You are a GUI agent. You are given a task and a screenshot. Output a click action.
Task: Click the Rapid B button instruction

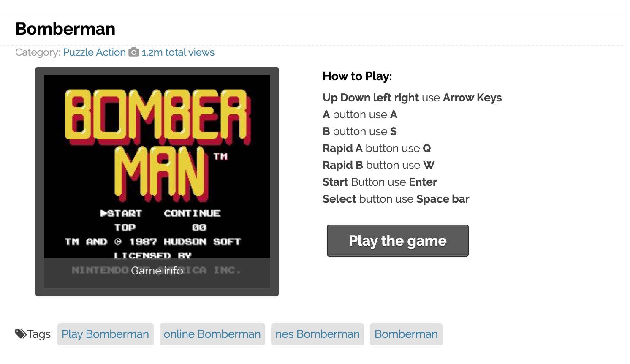click(378, 165)
